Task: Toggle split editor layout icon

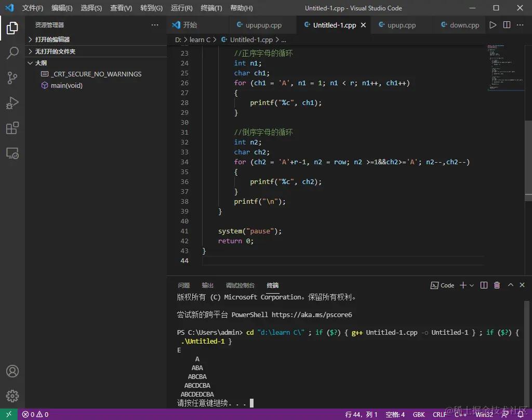Action: click(x=507, y=25)
